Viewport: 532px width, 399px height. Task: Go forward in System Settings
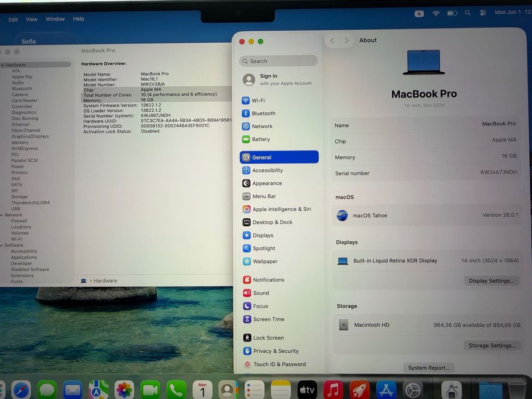pos(347,40)
